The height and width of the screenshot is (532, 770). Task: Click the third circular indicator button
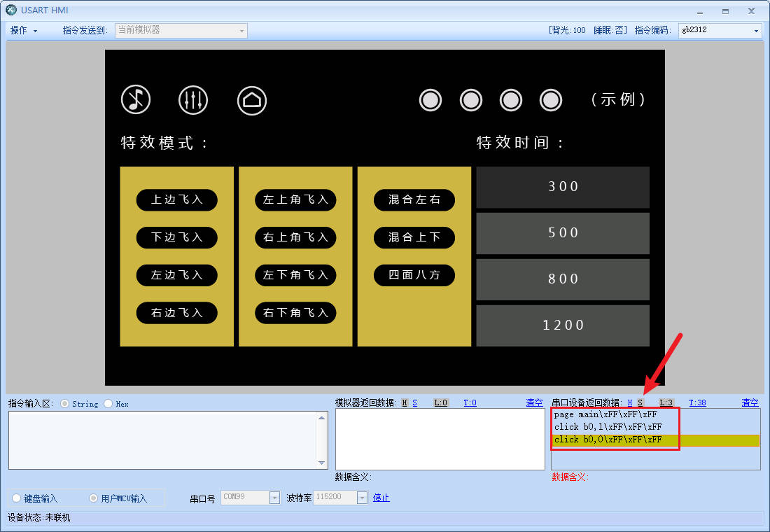tap(511, 100)
